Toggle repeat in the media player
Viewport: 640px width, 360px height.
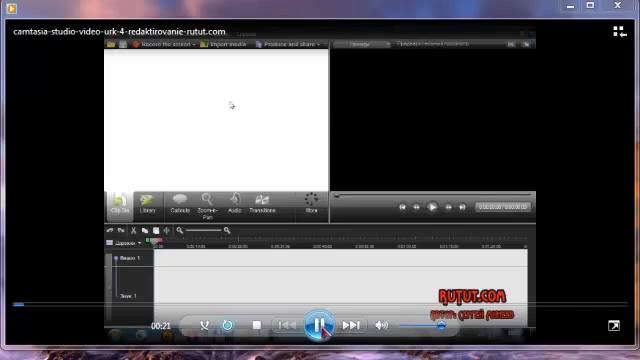tap(227, 325)
